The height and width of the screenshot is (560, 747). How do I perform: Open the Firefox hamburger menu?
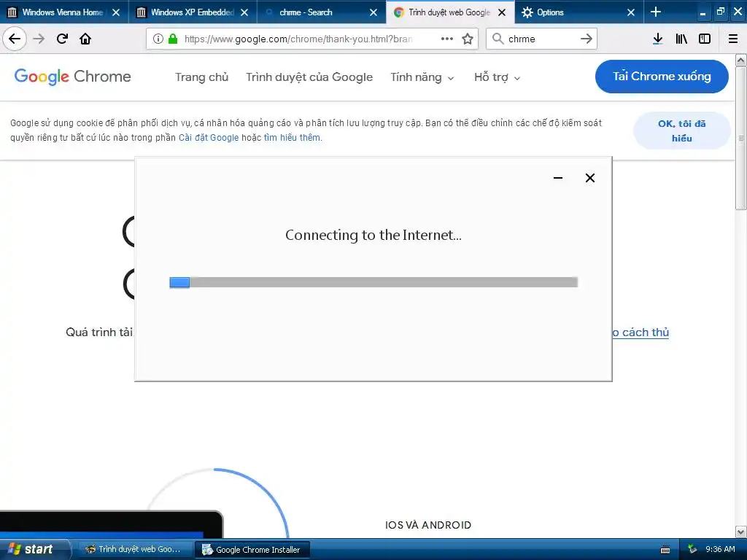(733, 39)
